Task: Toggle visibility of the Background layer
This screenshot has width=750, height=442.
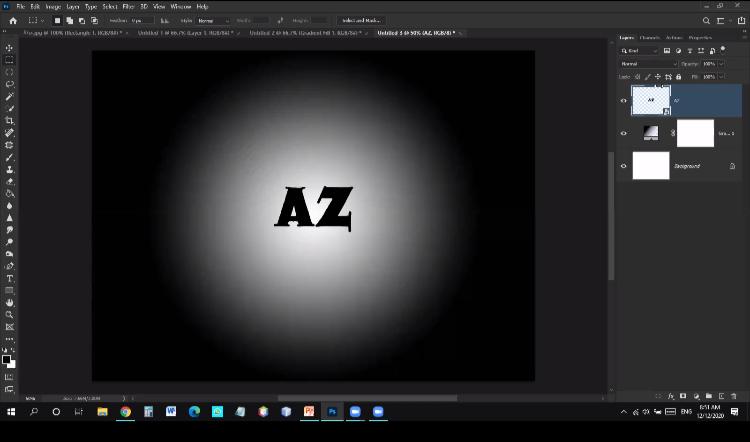Action: pyautogui.click(x=624, y=166)
